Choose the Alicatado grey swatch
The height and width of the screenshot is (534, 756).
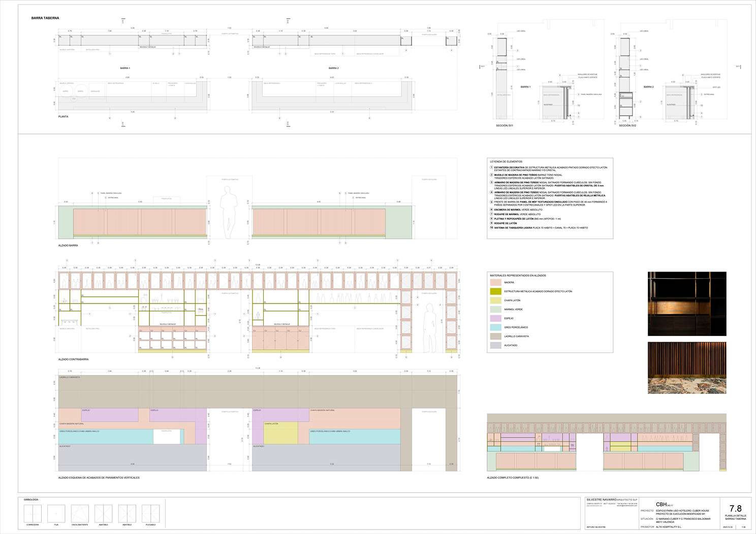[x=495, y=345]
